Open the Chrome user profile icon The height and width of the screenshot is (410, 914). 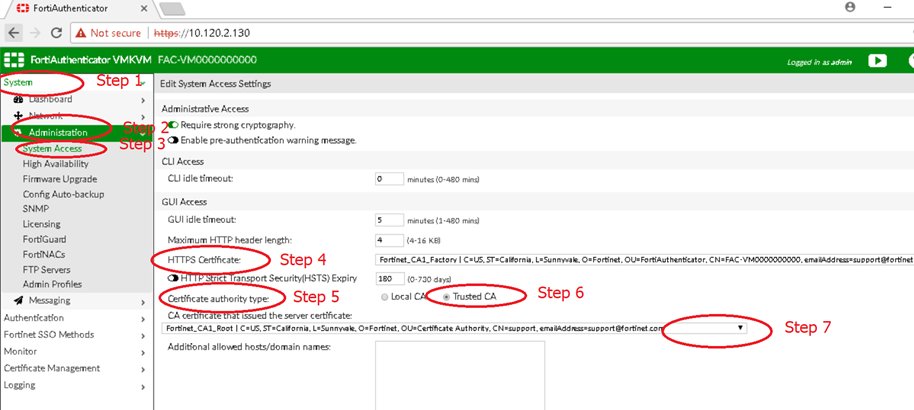click(x=850, y=7)
